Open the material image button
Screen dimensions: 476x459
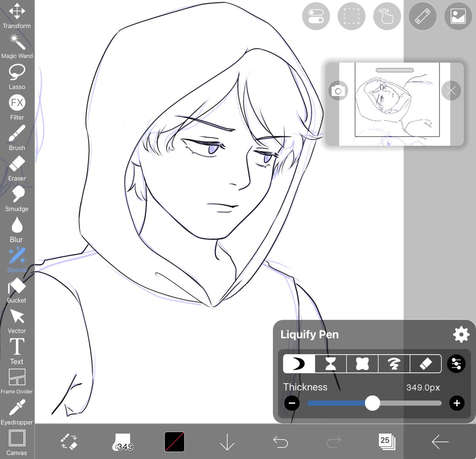(458, 16)
